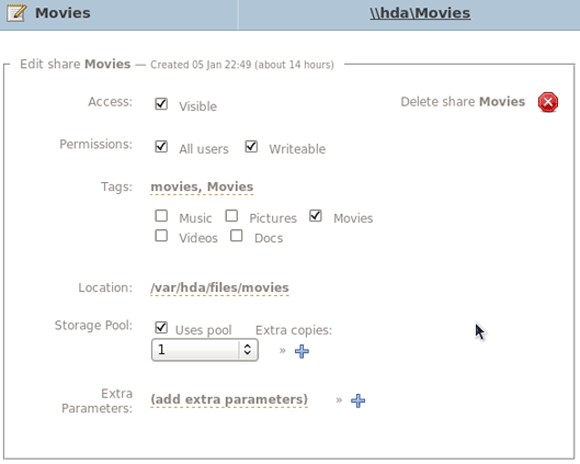
Task: Click the 'Edit share Movies' legend text
Action: click(x=75, y=64)
